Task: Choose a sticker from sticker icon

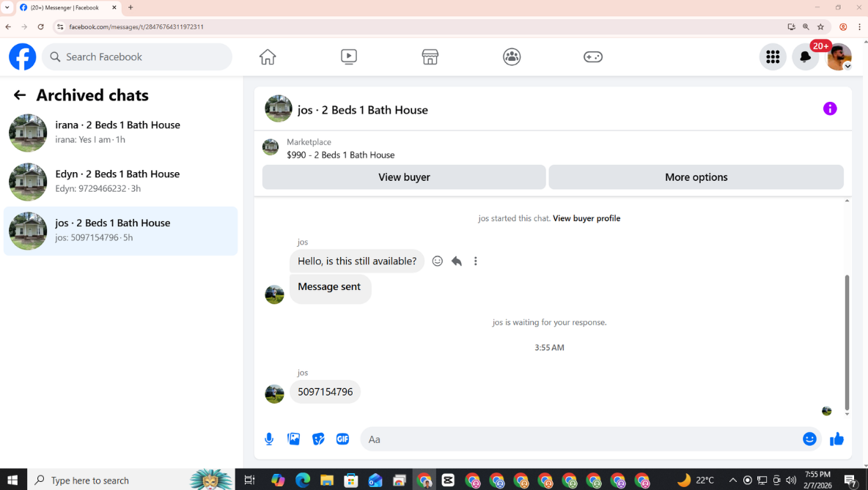Action: point(318,439)
